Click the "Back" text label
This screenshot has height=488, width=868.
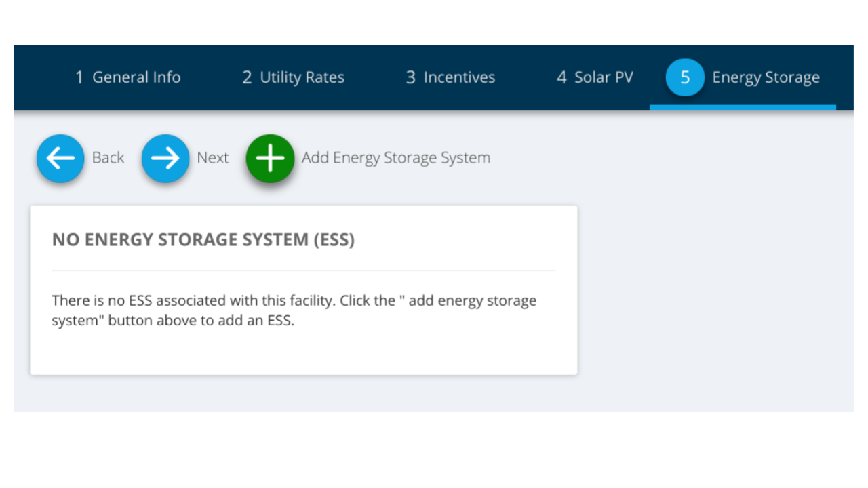tap(108, 158)
